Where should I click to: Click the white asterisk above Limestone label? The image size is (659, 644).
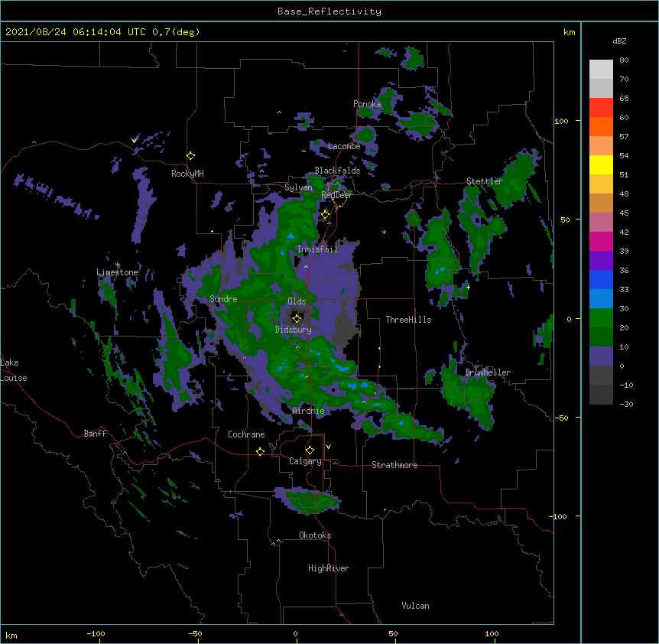click(x=118, y=265)
